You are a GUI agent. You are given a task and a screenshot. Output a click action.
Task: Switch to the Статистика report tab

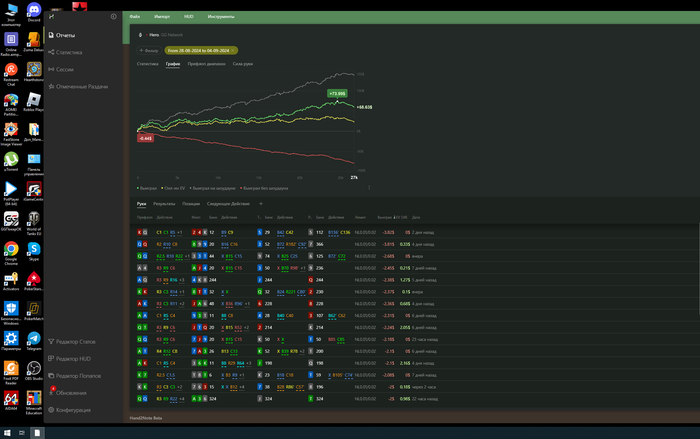[x=147, y=64]
